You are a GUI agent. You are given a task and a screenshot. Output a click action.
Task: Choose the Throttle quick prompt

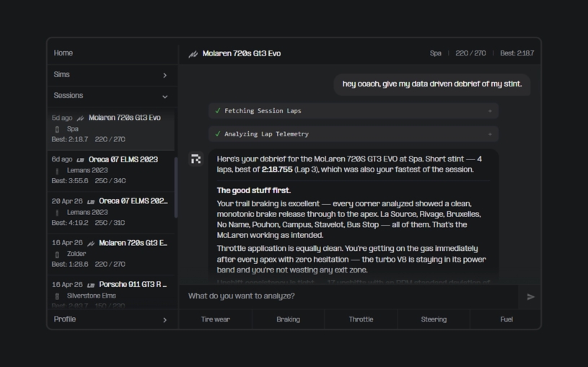[361, 319]
